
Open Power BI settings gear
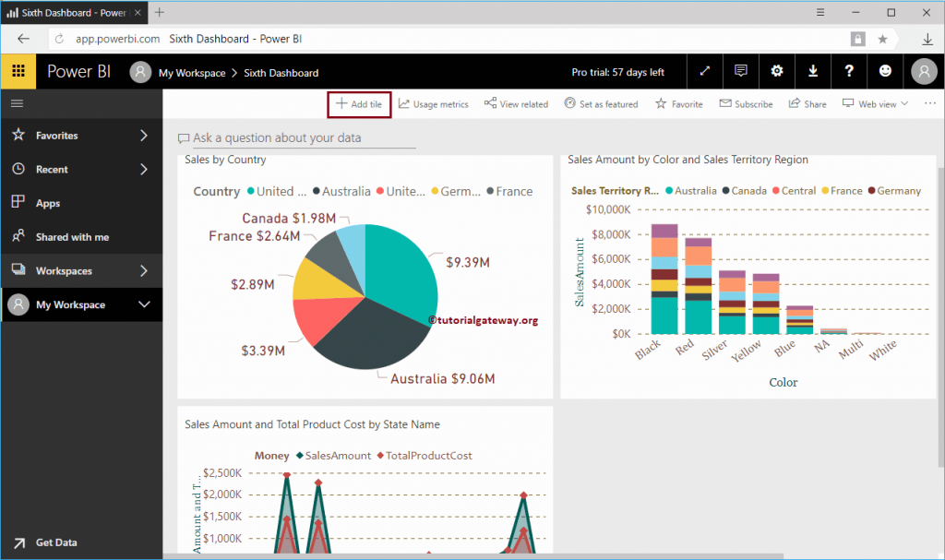coord(776,71)
